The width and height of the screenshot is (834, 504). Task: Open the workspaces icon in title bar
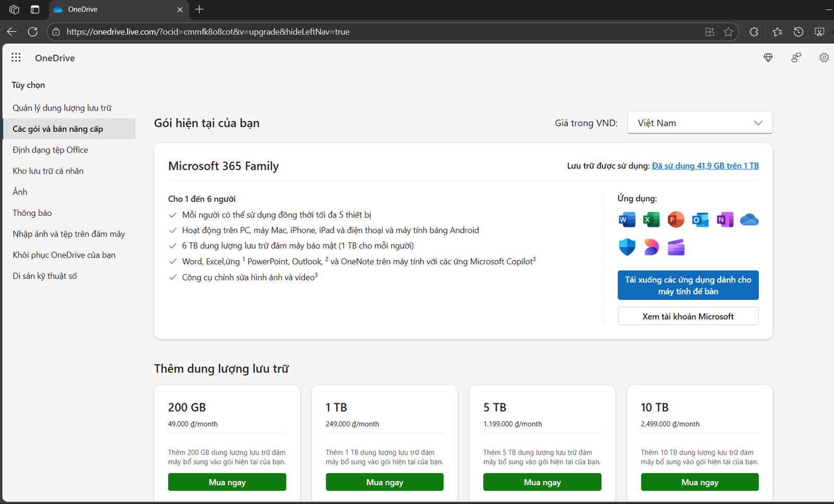tap(14, 9)
